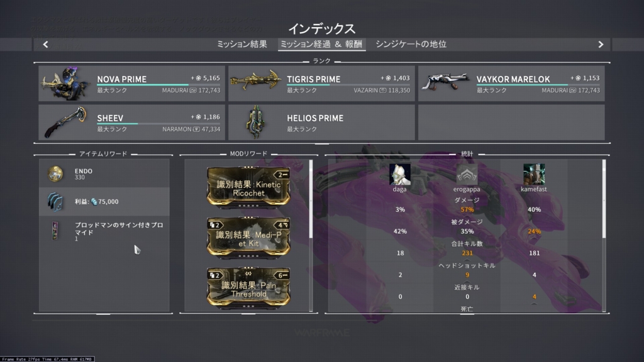Viewport: 644px width, 362px height.
Task: Click the statistics panel vertical scrollbar
Action: pyautogui.click(x=604, y=199)
